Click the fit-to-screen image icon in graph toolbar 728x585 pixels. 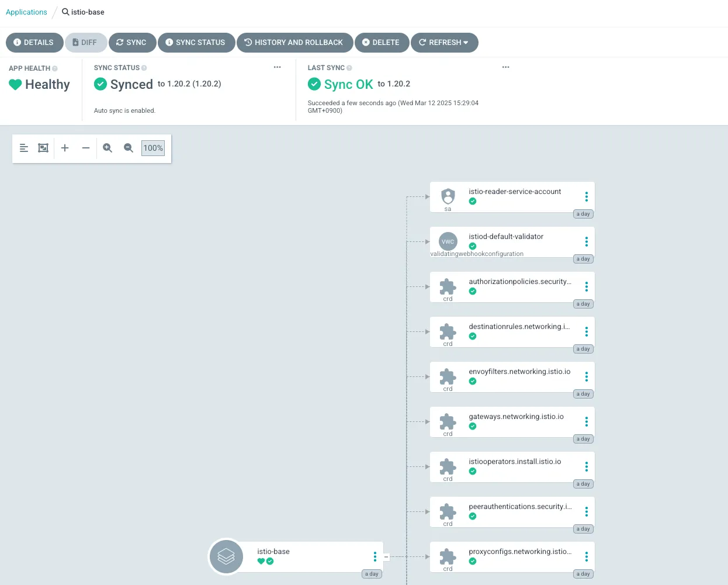[x=43, y=148]
